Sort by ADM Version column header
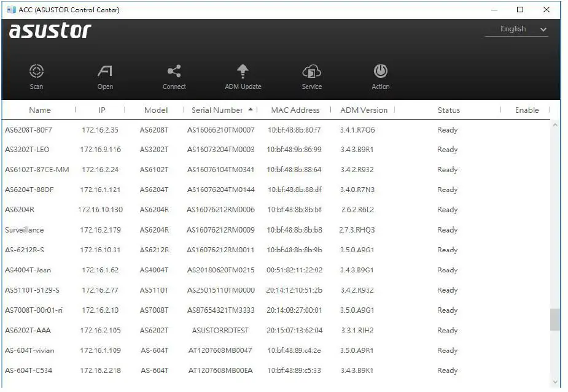This screenshot has height=392, width=568. coord(364,110)
